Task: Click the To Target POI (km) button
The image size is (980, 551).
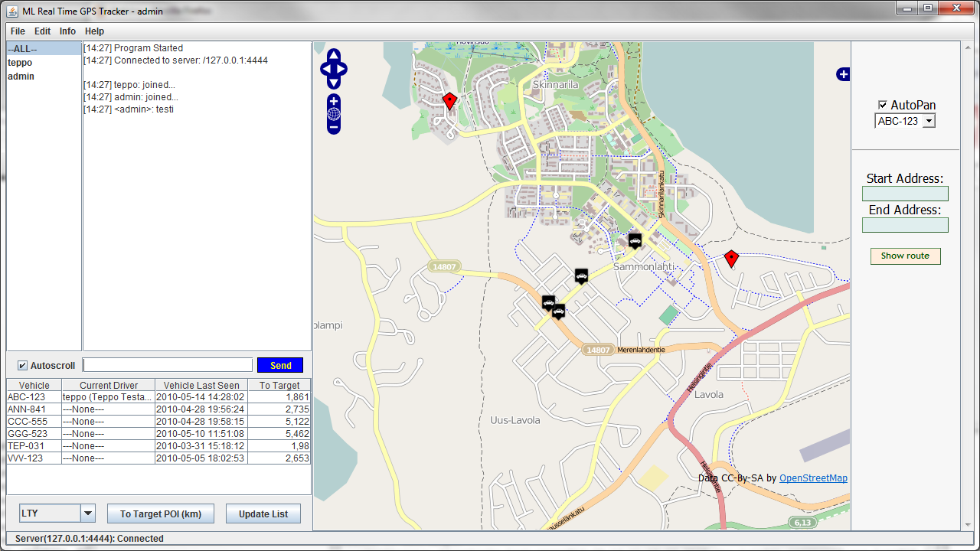Action: (161, 514)
